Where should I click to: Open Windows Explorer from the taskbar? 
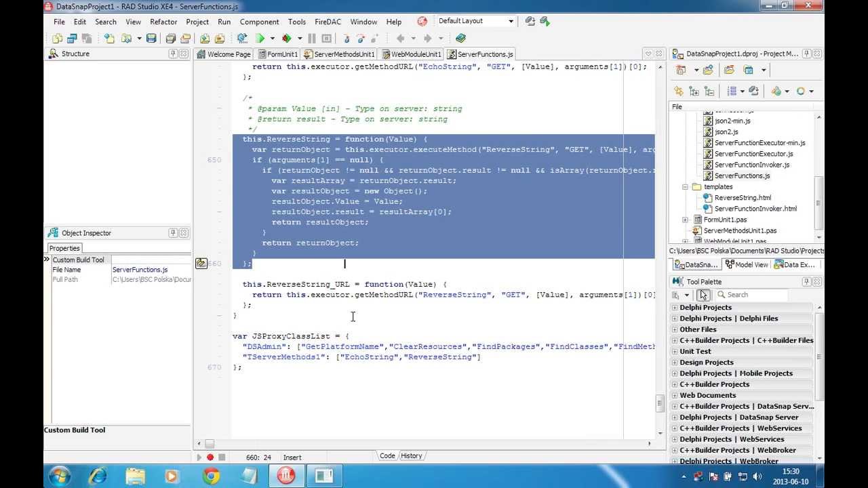pyautogui.click(x=136, y=476)
